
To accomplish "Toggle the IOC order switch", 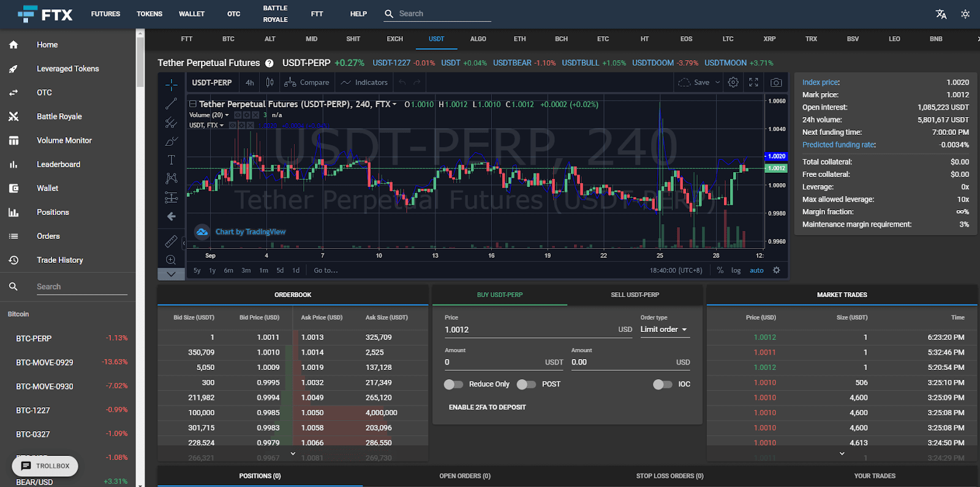I will tap(662, 384).
